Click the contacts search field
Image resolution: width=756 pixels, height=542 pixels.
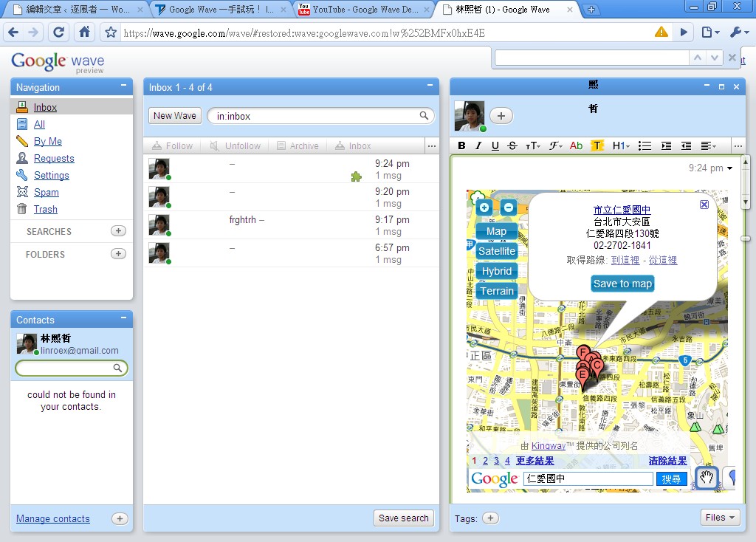point(72,368)
